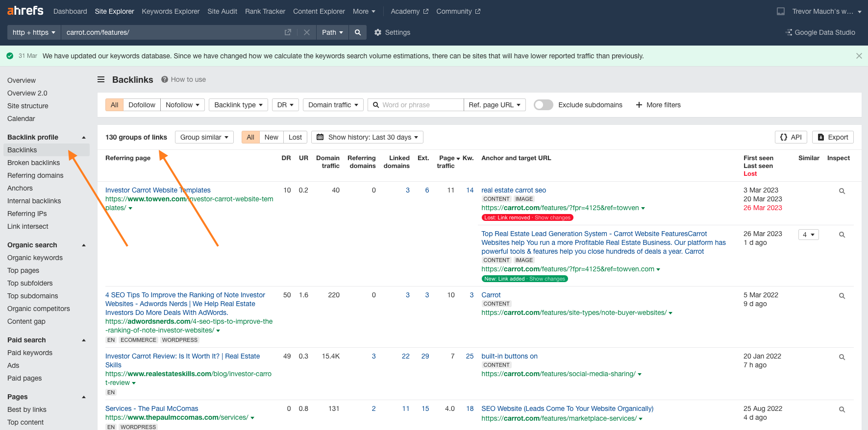Open Keywords Explorer
This screenshot has height=430, width=868.
point(171,11)
